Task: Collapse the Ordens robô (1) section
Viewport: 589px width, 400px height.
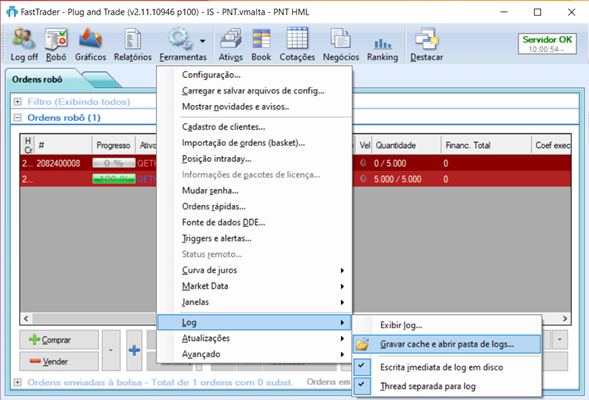Action: 18,118
